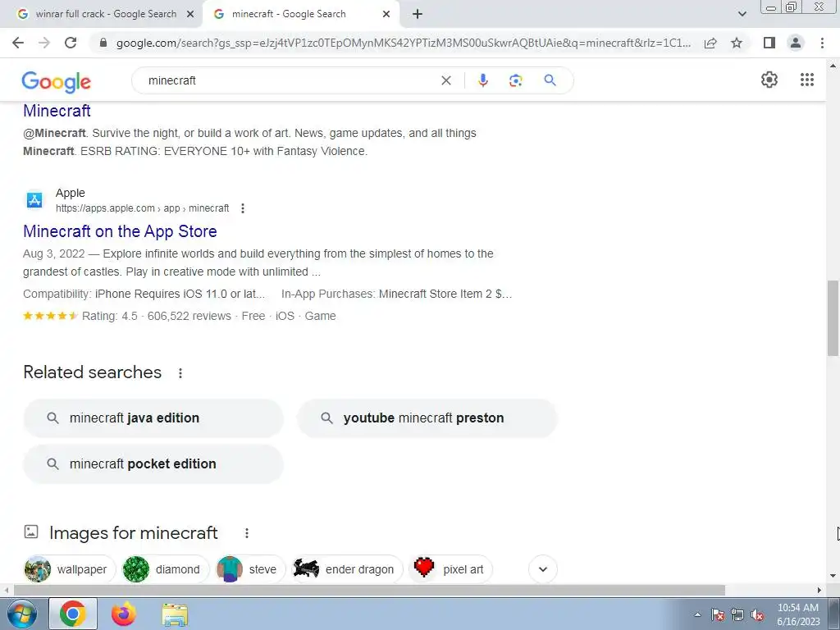Launch Firefox from the taskbar
The width and height of the screenshot is (840, 630).
click(x=124, y=614)
